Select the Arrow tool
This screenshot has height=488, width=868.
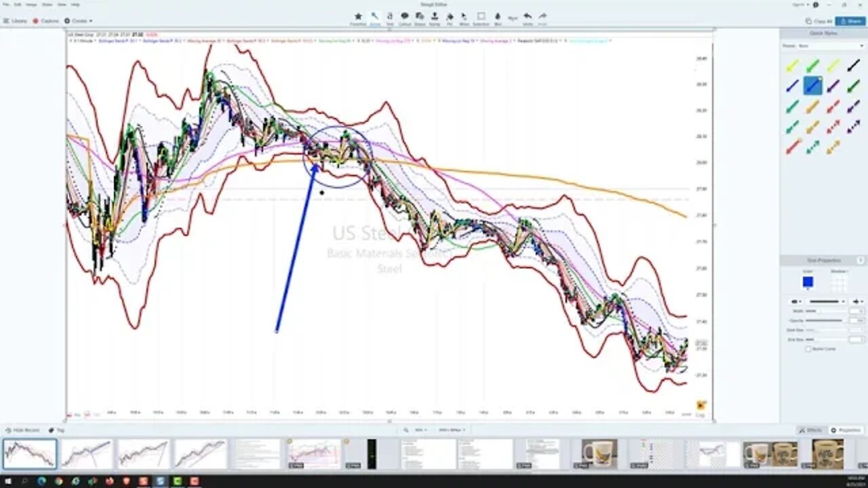pyautogui.click(x=375, y=18)
